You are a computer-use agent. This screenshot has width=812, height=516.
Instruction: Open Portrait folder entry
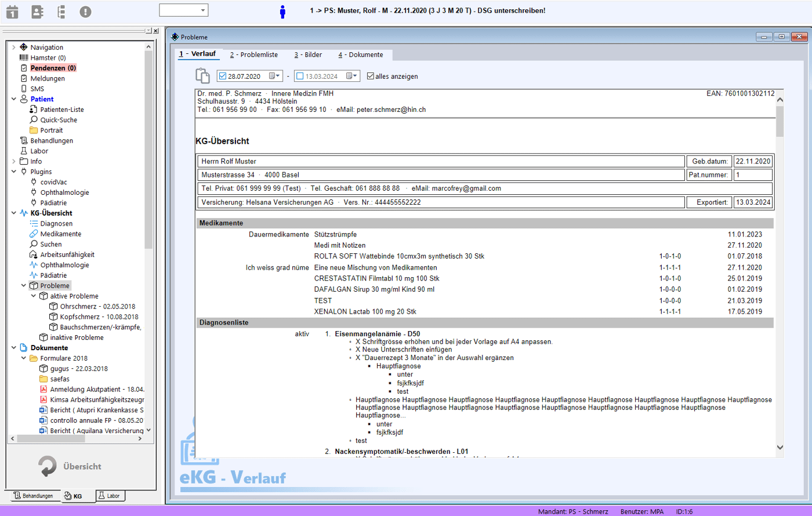(x=52, y=130)
